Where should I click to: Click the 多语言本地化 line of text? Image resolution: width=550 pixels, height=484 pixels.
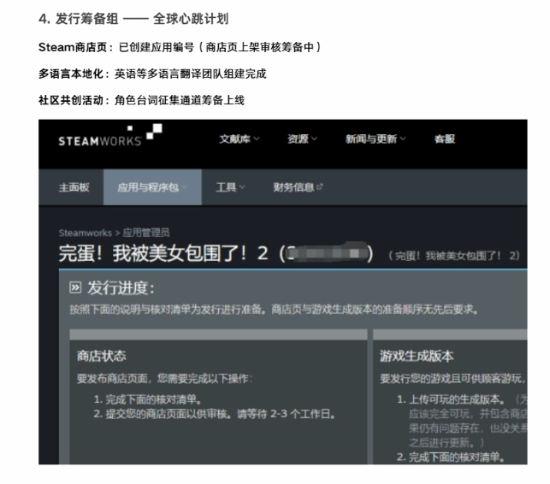pyautogui.click(x=152, y=74)
